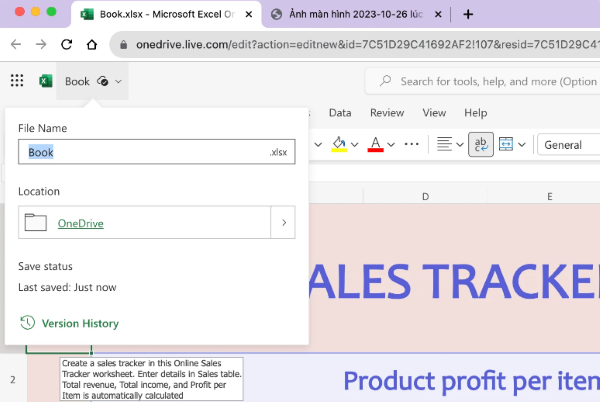Open the Microsoft 365 app launcher grid

pos(17,81)
